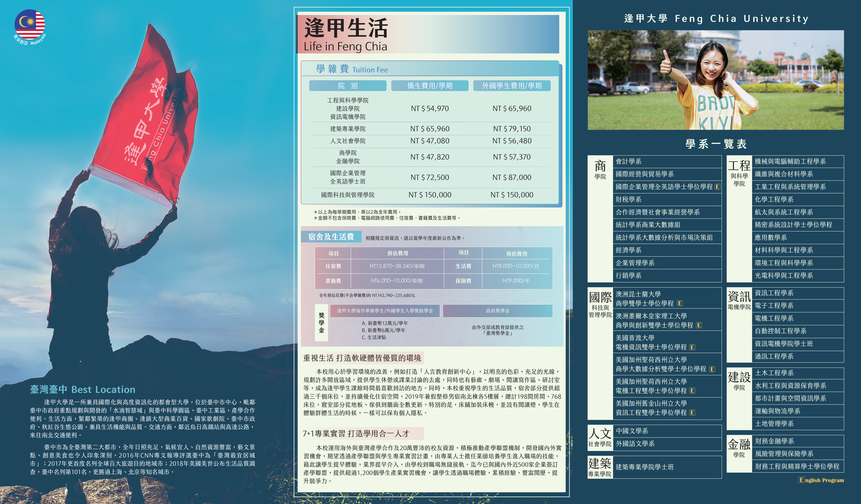Click the E badge beside 商學與創新雙學士學位學程
This screenshot has width=861, height=504.
click(x=699, y=325)
